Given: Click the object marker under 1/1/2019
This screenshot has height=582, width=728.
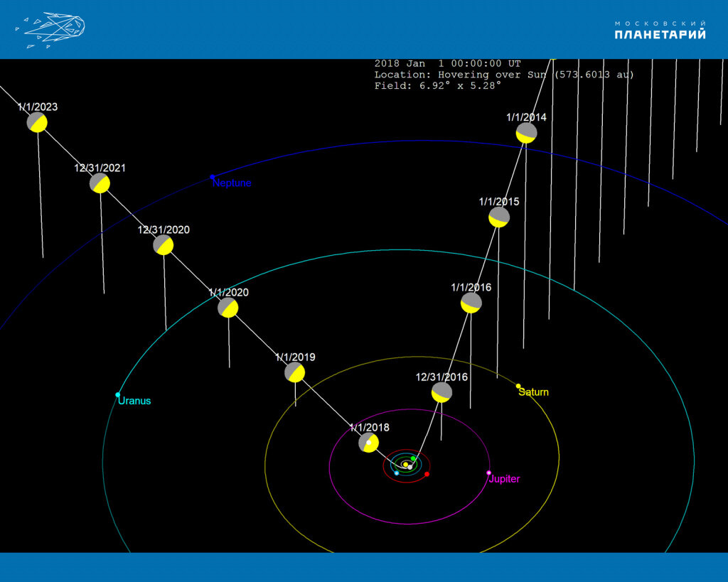Looking at the screenshot, I should (295, 372).
